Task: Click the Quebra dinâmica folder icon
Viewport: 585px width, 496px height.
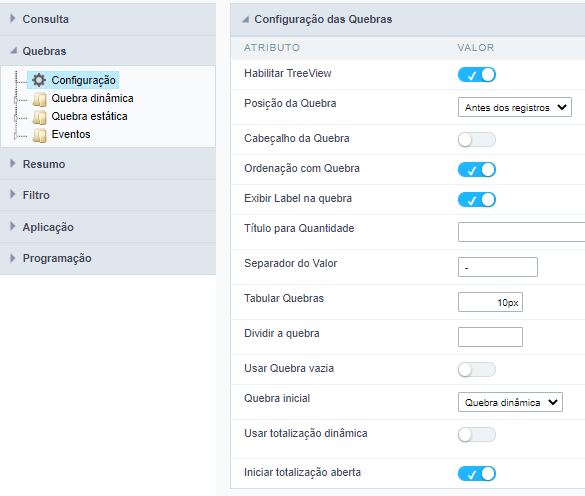Action: click(39, 99)
